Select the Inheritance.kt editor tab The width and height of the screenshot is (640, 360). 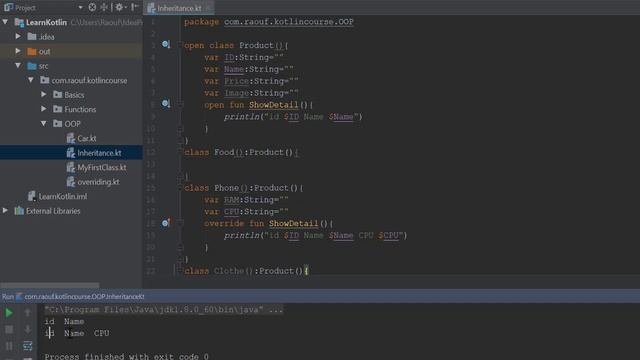pos(179,8)
